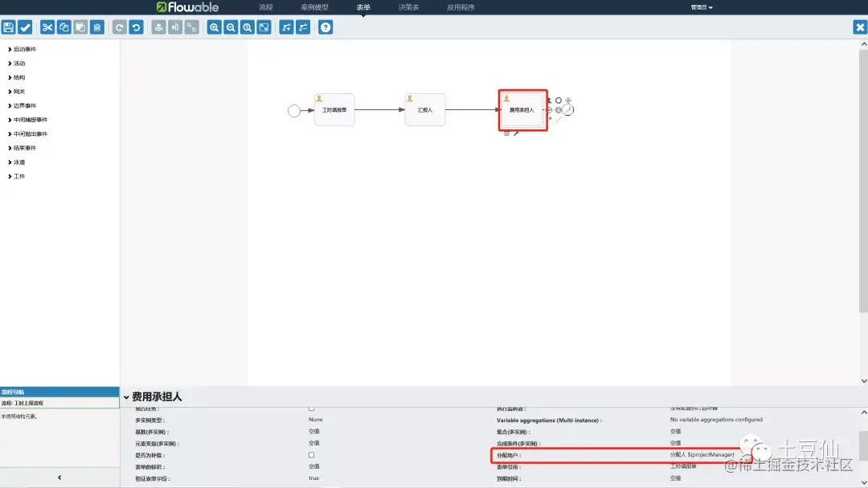868x488 pixels.
Task: Click the zoom in magnifier icon
Action: point(215,27)
